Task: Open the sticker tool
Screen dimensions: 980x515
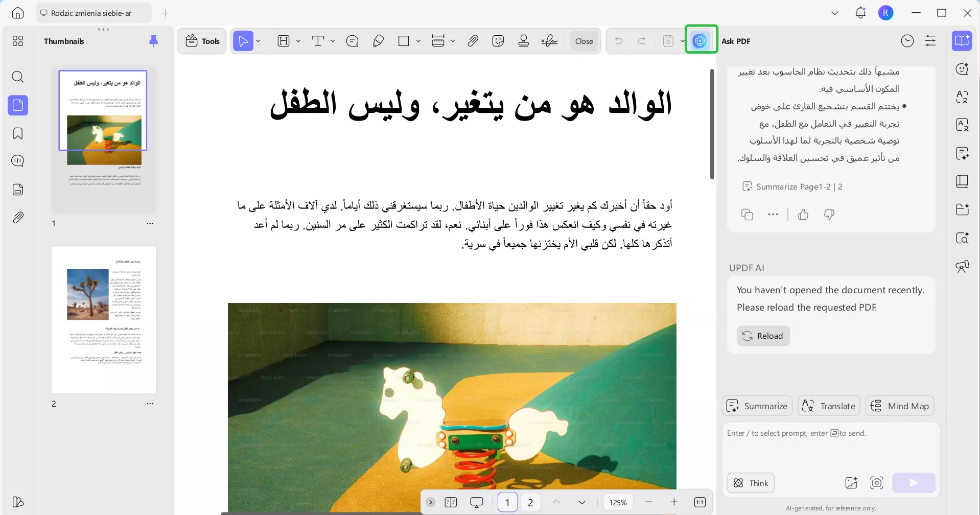Action: click(x=498, y=41)
